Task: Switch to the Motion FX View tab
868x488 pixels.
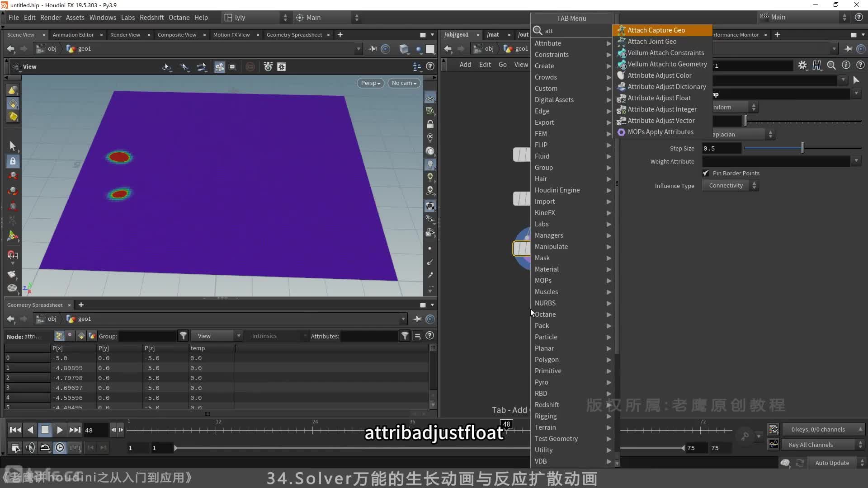Action: click(231, 35)
